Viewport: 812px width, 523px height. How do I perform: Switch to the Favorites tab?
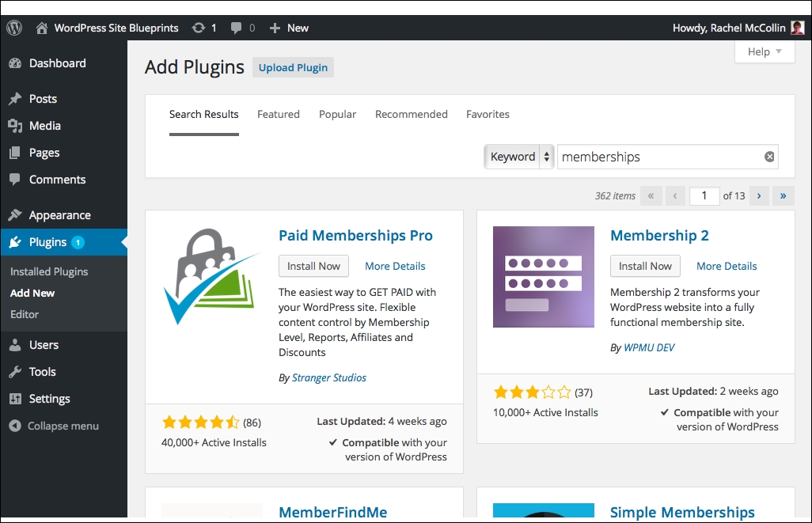point(488,115)
